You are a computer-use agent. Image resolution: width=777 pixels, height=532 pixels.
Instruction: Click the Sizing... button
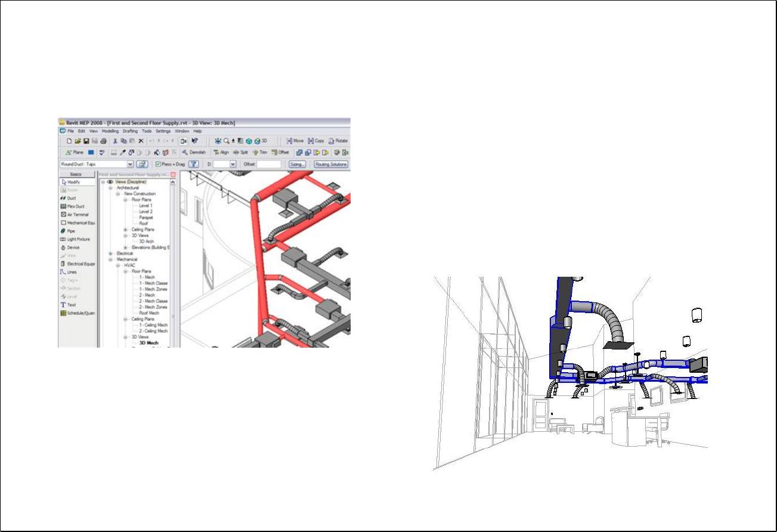(298, 164)
